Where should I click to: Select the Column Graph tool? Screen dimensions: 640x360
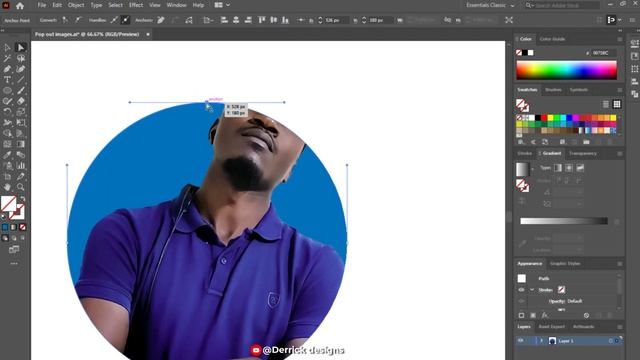(21, 166)
